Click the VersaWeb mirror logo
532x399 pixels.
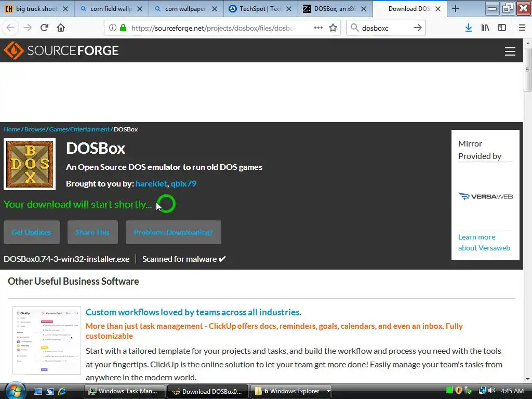486,196
